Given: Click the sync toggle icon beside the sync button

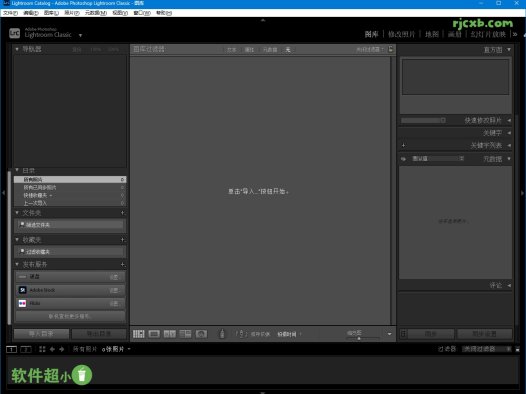Looking at the screenshot, I should tap(404, 334).
